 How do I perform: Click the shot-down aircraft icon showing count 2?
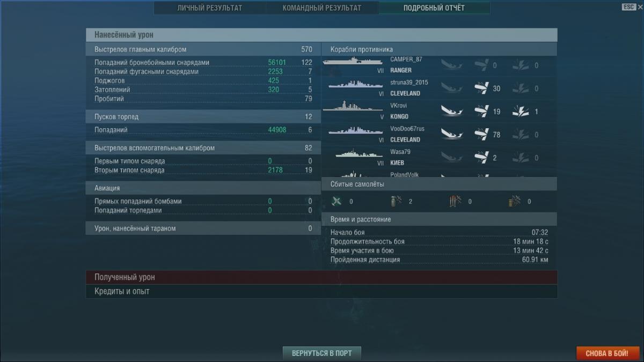396,202
